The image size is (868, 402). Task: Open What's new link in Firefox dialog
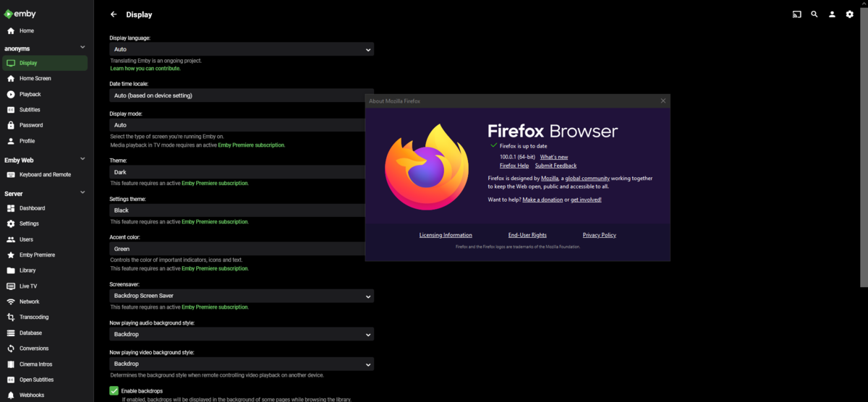click(x=554, y=157)
